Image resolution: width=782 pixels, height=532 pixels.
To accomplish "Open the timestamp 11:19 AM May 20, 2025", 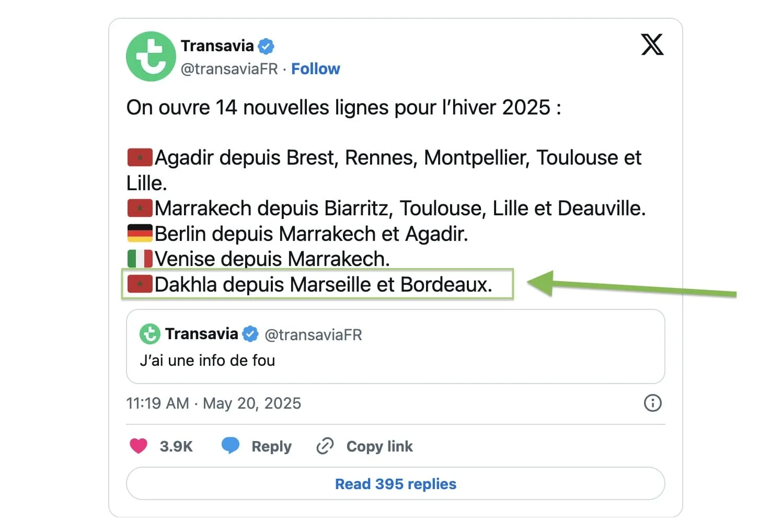I will click(x=213, y=403).
